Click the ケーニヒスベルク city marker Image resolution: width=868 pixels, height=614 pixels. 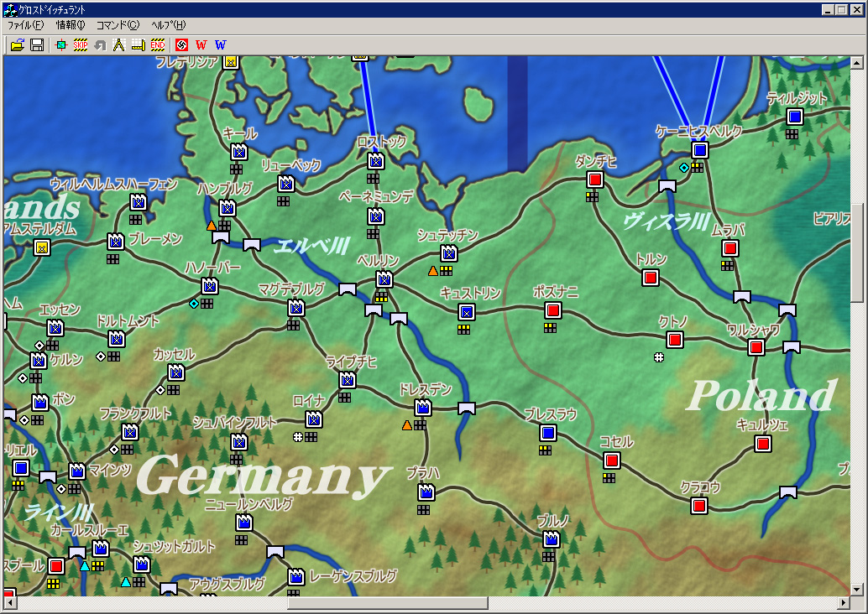tap(700, 150)
